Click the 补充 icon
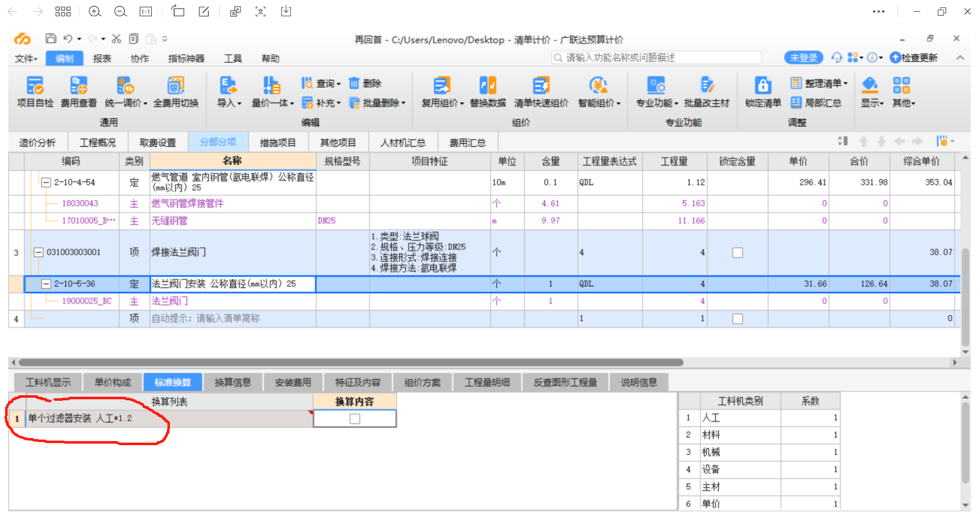Viewport: 980px width, 514px height. [x=307, y=103]
